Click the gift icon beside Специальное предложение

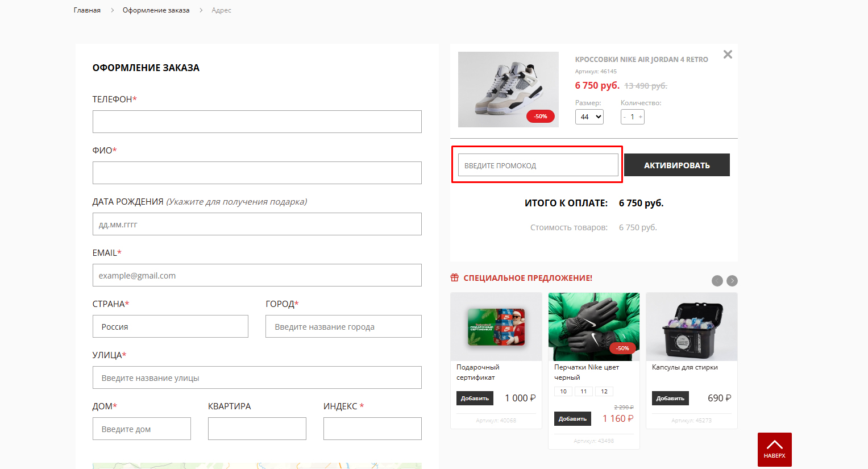click(455, 278)
